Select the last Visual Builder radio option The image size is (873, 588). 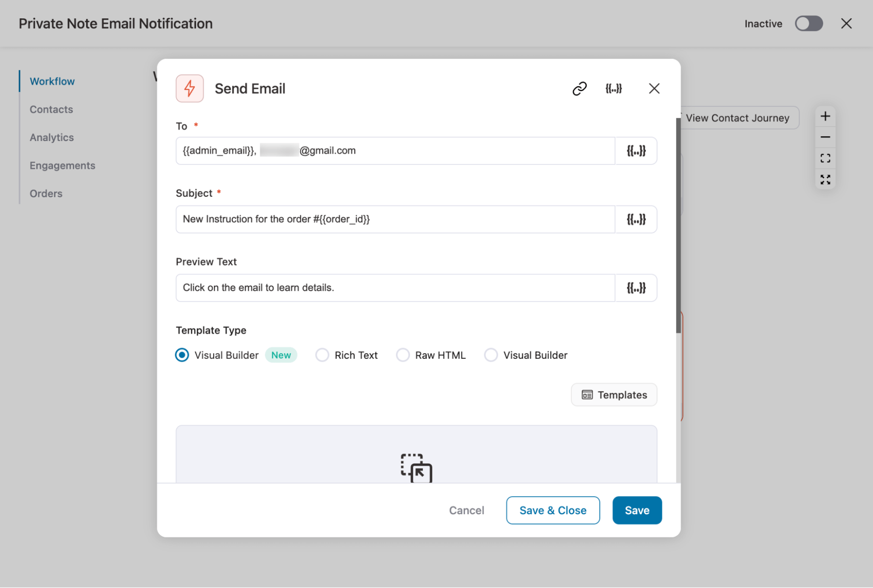click(x=491, y=355)
